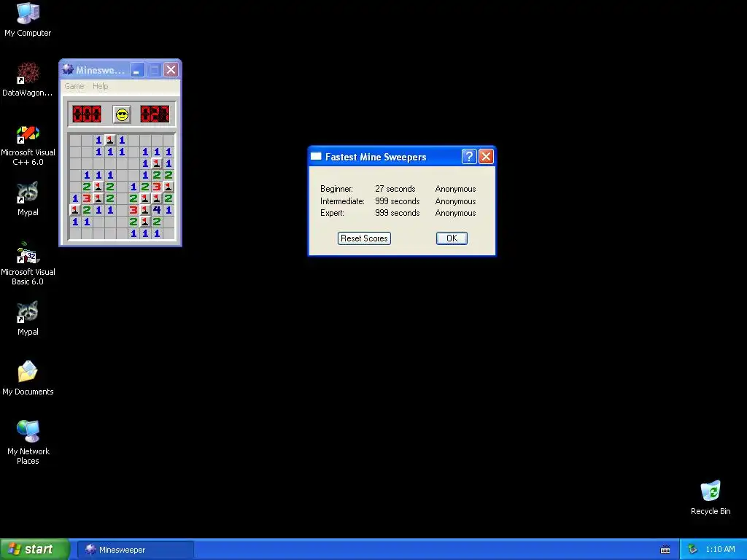The image size is (747, 560).
Task: Confirm the dialog with OK
Action: click(x=452, y=238)
